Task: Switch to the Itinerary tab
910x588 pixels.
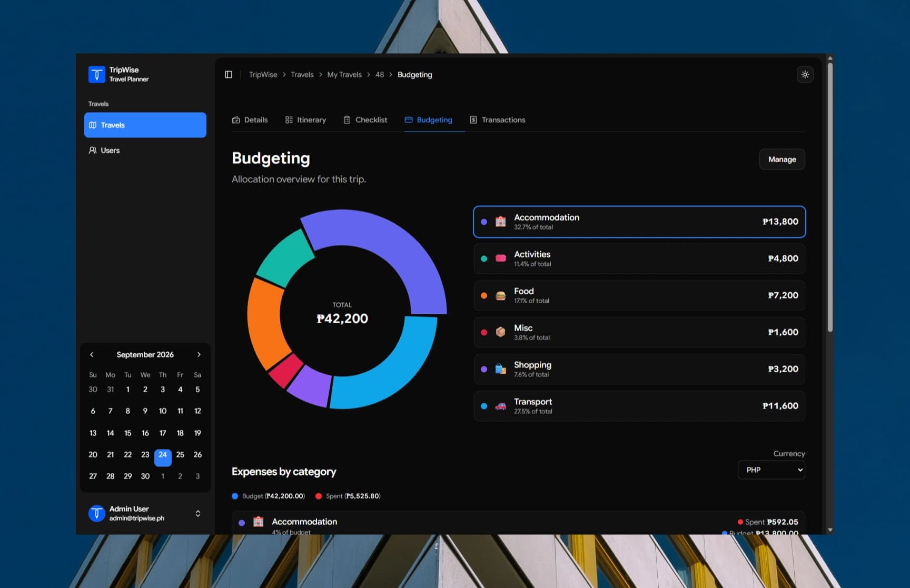Action: [x=305, y=119]
